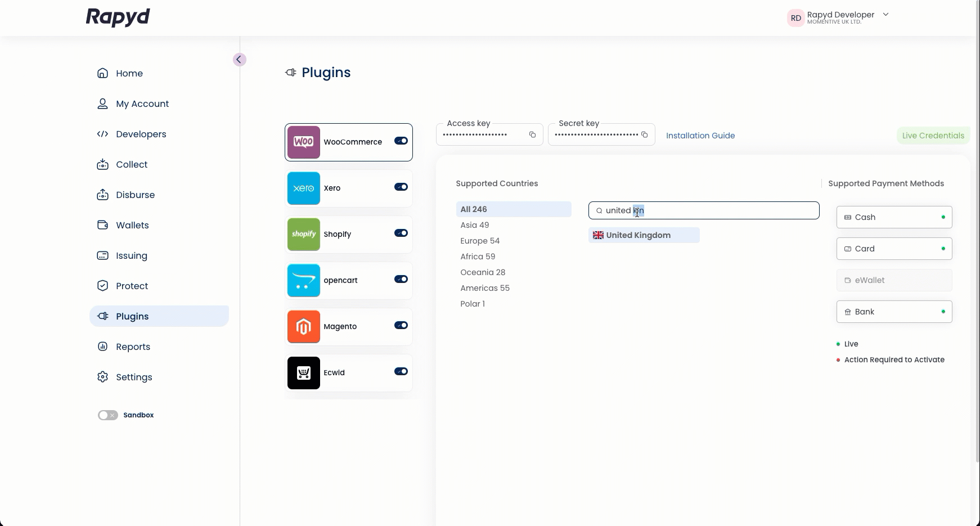
Task: Toggle the opencart plugin switch
Action: pos(401,279)
